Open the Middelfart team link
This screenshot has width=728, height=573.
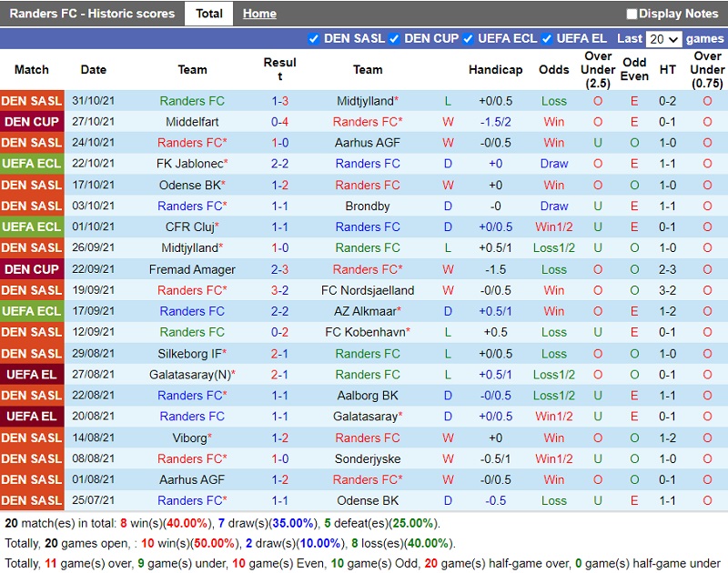click(192, 122)
